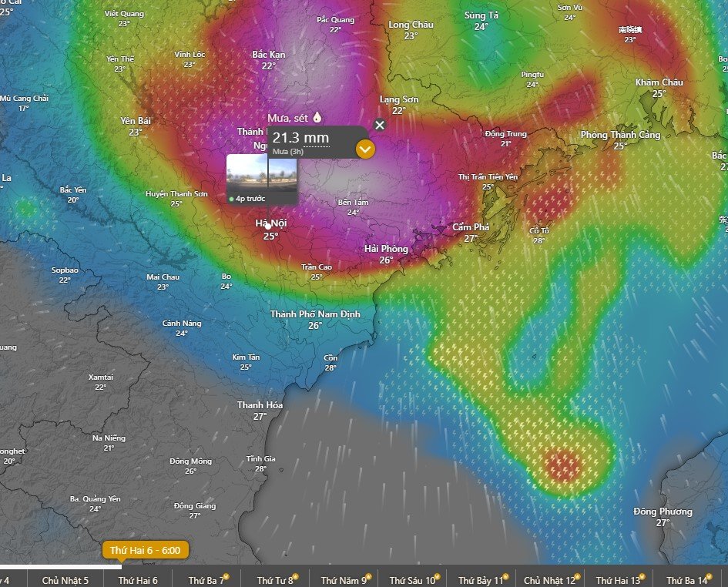728x587 pixels.
Task: Open the Hải Phòng city label
Action: pyautogui.click(x=386, y=249)
